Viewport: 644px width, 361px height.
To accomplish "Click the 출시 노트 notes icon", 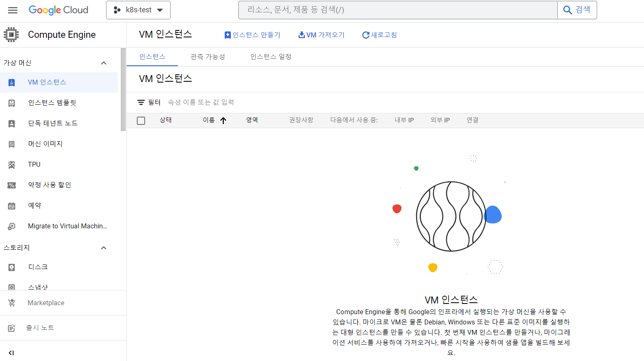I will tap(12, 328).
